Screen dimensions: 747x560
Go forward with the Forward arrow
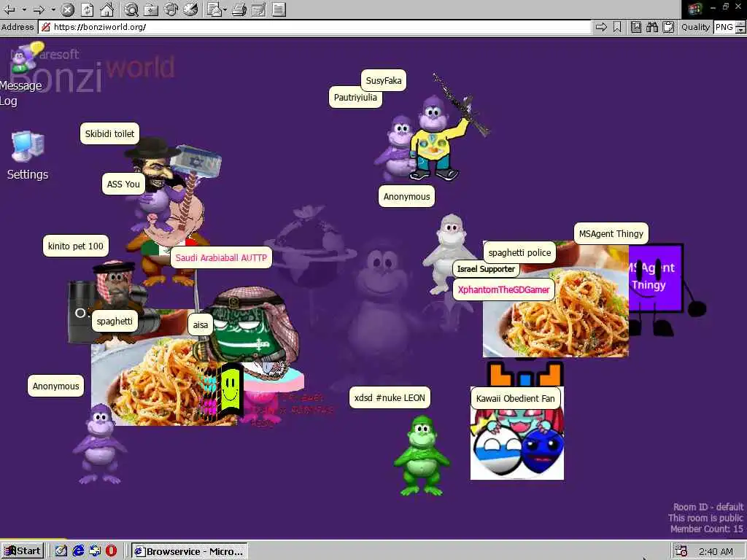click(39, 9)
